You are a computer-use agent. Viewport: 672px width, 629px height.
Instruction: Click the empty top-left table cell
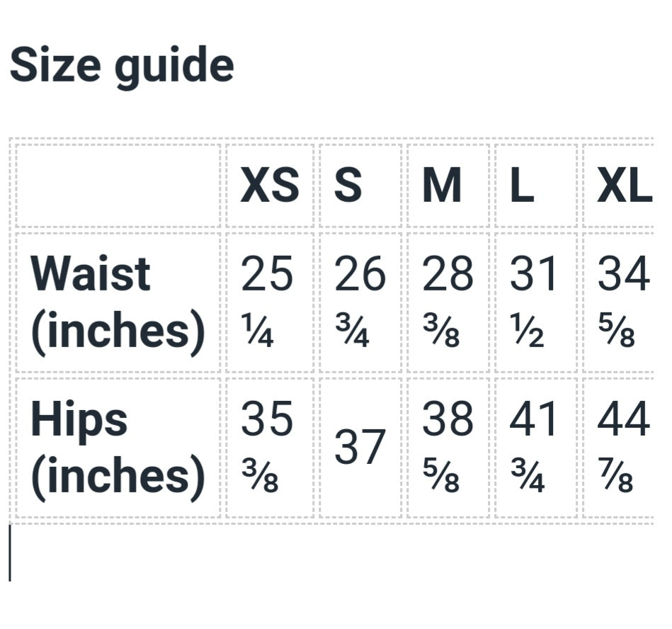pos(118,186)
